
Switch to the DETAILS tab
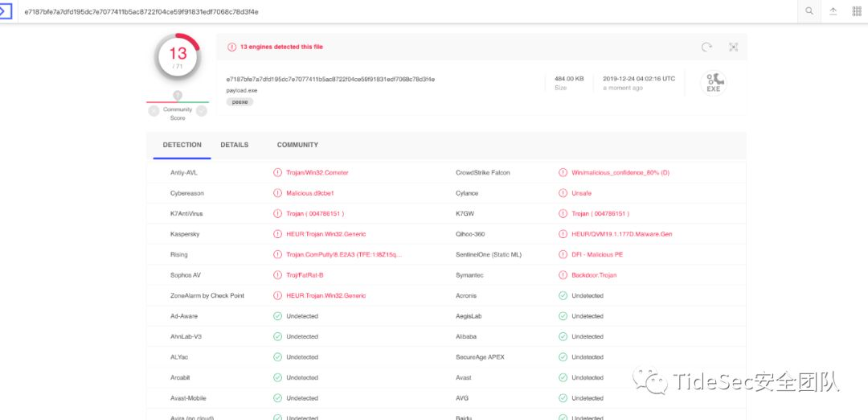(235, 145)
